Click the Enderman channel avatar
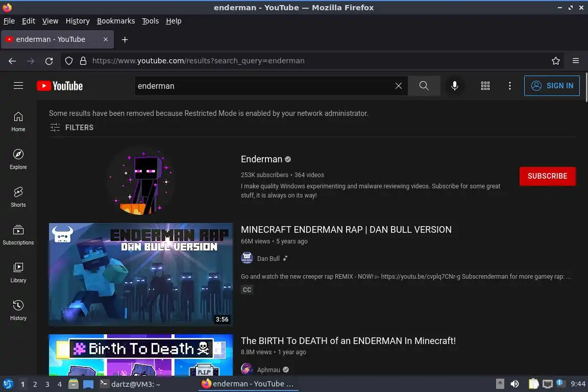Screen dimensions: 588x392 141,181
